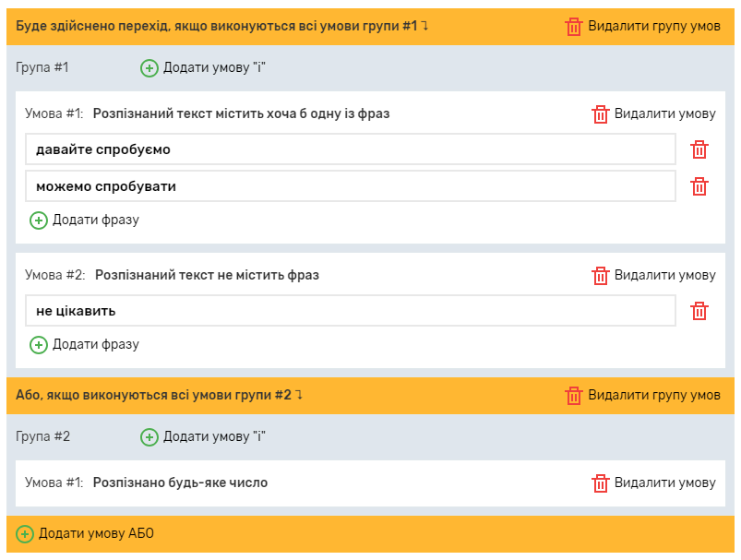The width and height of the screenshot is (741, 560).
Task: Click plus icon to add phrase in group #1 condition #1
Action: coord(39,220)
